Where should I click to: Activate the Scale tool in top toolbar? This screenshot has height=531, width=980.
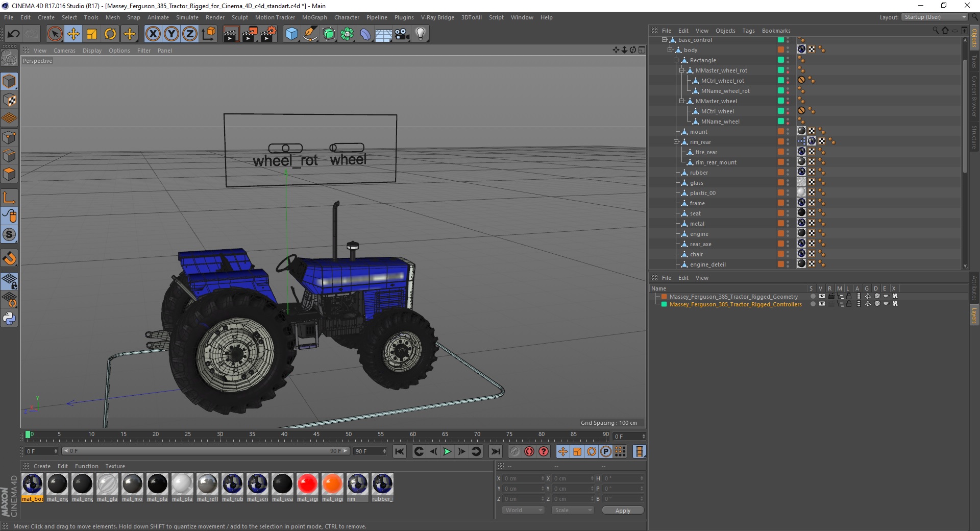click(x=92, y=34)
